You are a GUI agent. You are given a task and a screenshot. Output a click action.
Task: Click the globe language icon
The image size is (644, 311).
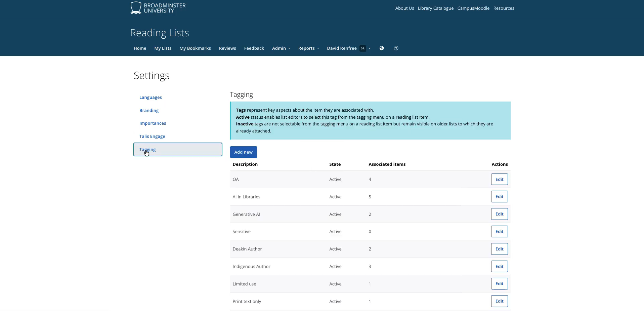point(382,48)
